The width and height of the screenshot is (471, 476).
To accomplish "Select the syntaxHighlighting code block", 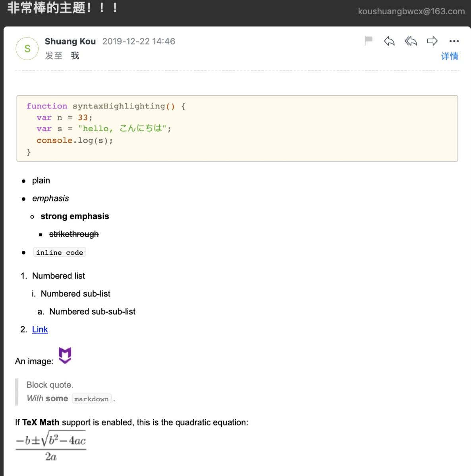I will [237, 128].
